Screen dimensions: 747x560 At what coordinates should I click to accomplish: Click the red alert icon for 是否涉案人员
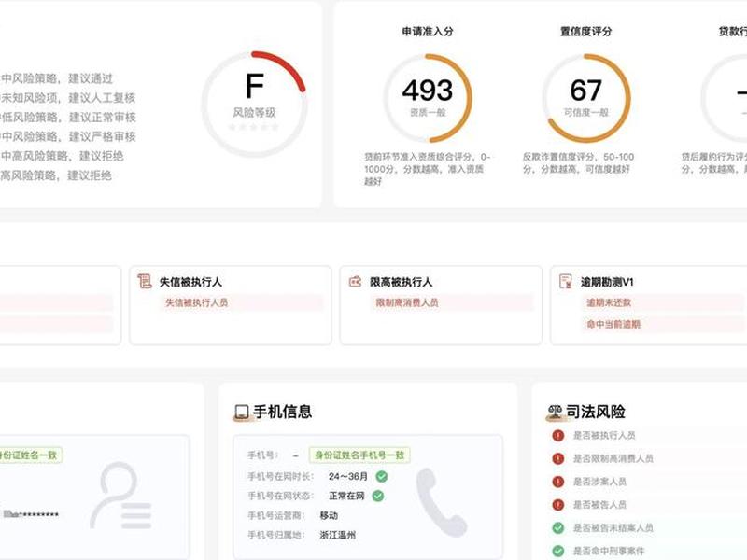(557, 482)
